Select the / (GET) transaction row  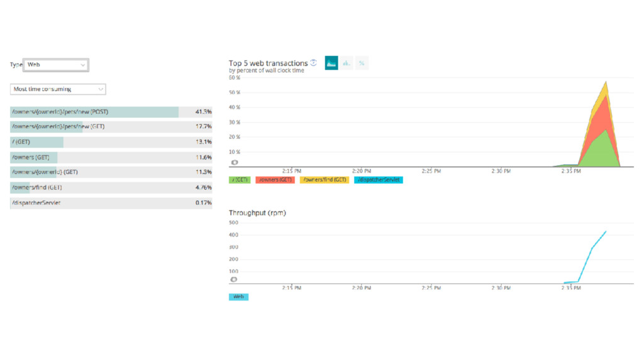coord(111,142)
